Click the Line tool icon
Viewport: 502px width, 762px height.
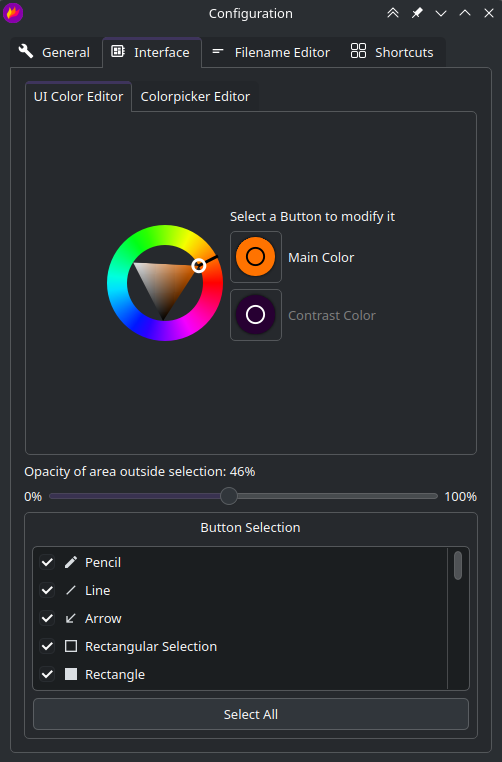coord(71,590)
